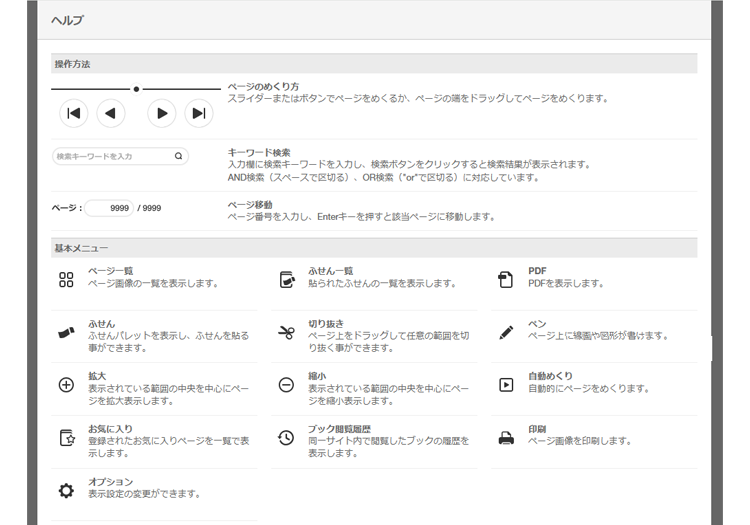This screenshot has height=525, width=750.
Task: Click the first page skip-back button
Action: coord(73,113)
